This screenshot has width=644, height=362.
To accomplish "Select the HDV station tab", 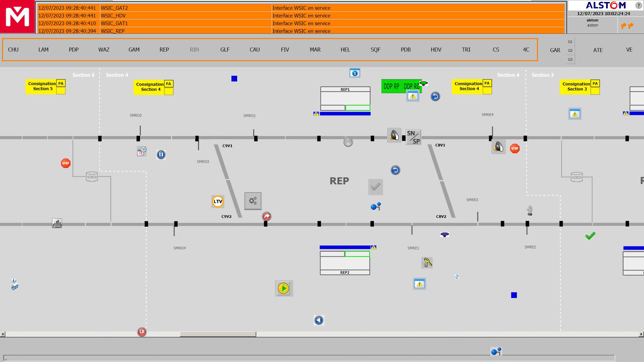I will click(436, 49).
